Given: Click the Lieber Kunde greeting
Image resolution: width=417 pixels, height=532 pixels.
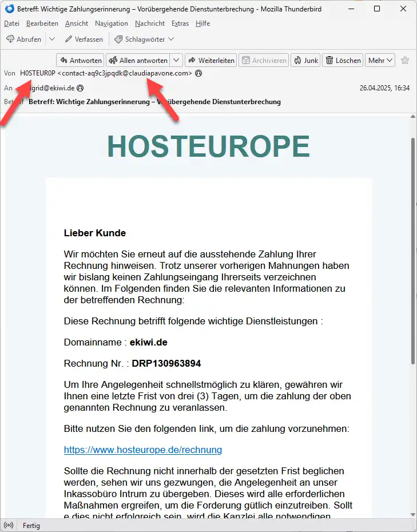Looking at the screenshot, I should [94, 233].
